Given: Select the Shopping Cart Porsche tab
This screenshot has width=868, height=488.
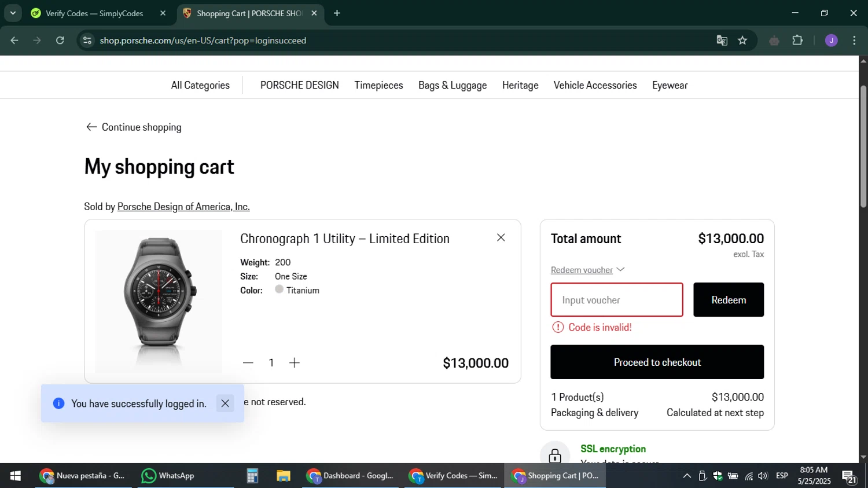Looking at the screenshot, I should click(x=251, y=13).
